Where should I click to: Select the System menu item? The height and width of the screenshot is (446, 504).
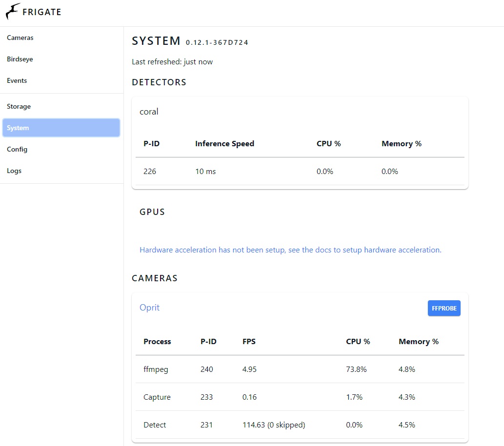click(61, 128)
